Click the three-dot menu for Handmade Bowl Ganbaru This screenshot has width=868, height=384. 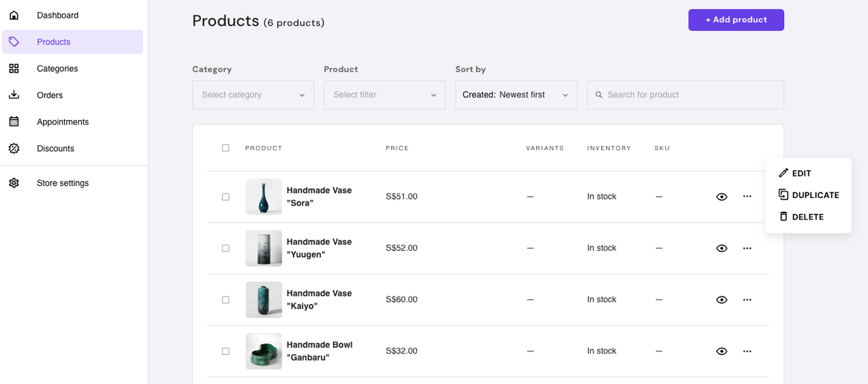747,351
